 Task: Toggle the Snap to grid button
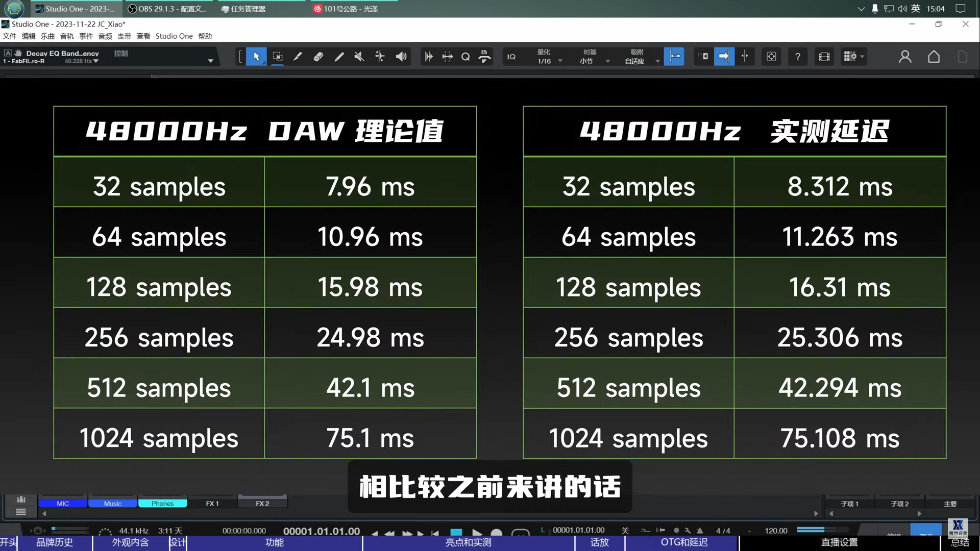pos(674,57)
